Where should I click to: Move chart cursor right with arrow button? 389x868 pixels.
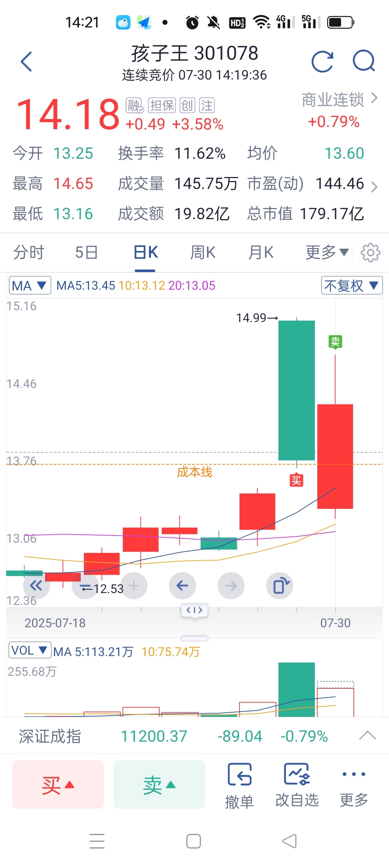pyautogui.click(x=231, y=586)
